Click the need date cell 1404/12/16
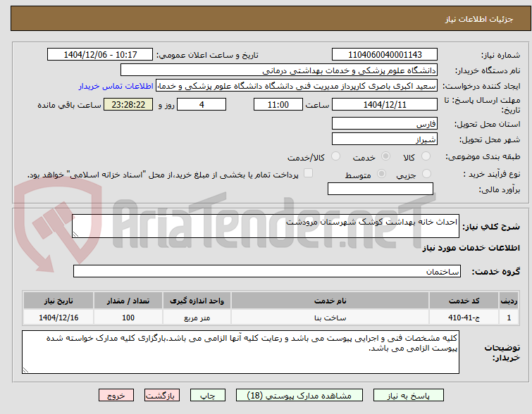Image resolution: width=532 pixels, height=414 pixels. [x=58, y=318]
